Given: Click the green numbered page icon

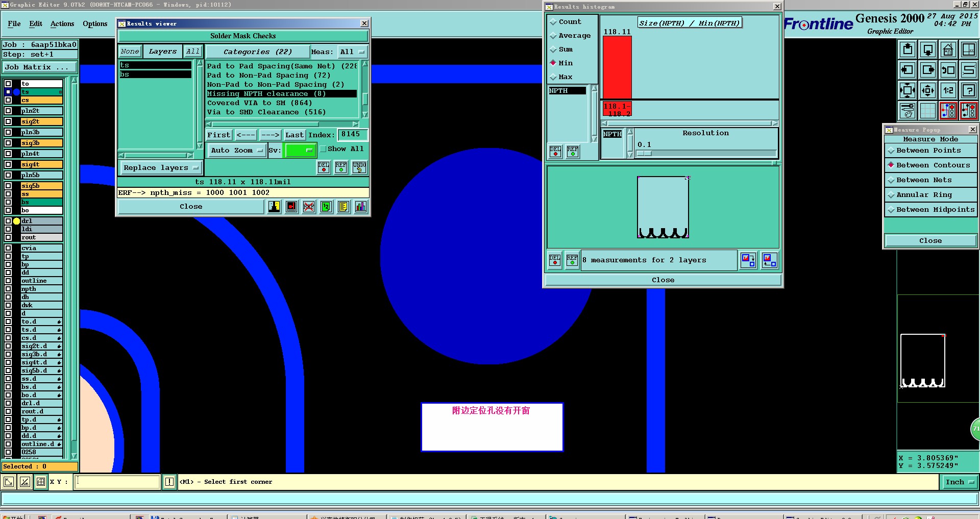Looking at the screenshot, I should (x=326, y=207).
